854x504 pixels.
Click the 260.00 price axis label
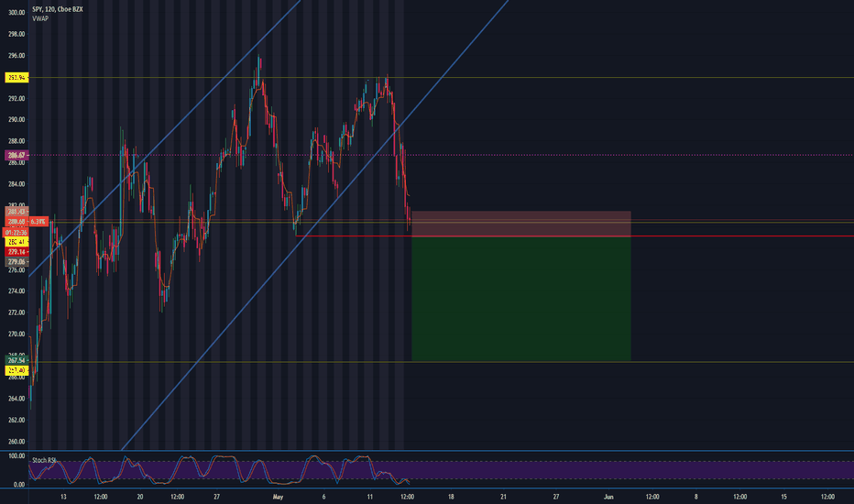coord(16,442)
